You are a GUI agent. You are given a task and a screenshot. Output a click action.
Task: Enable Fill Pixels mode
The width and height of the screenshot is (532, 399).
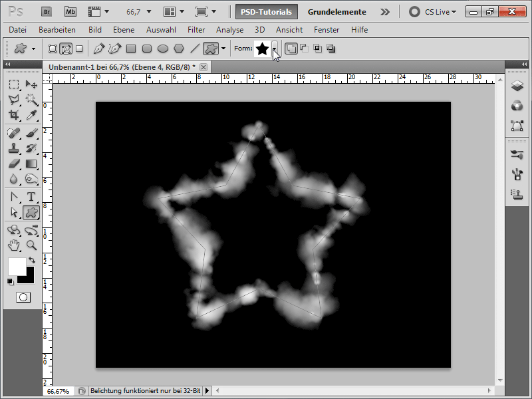79,49
